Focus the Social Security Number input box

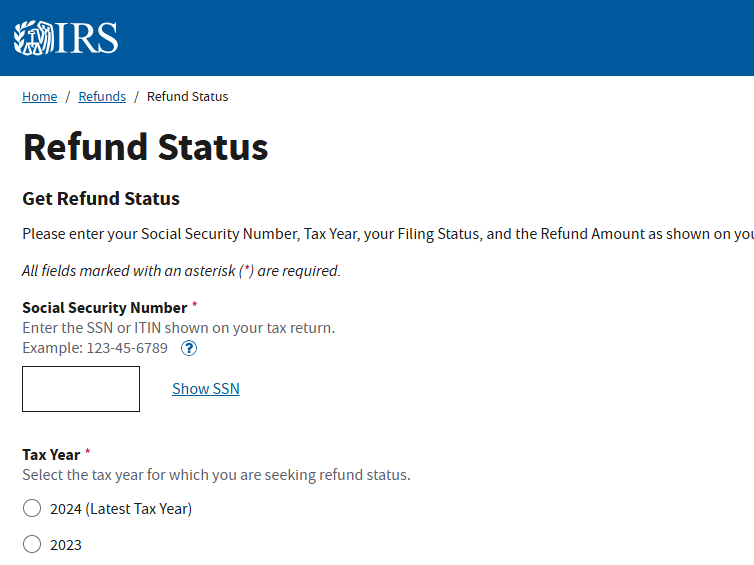[x=81, y=389]
